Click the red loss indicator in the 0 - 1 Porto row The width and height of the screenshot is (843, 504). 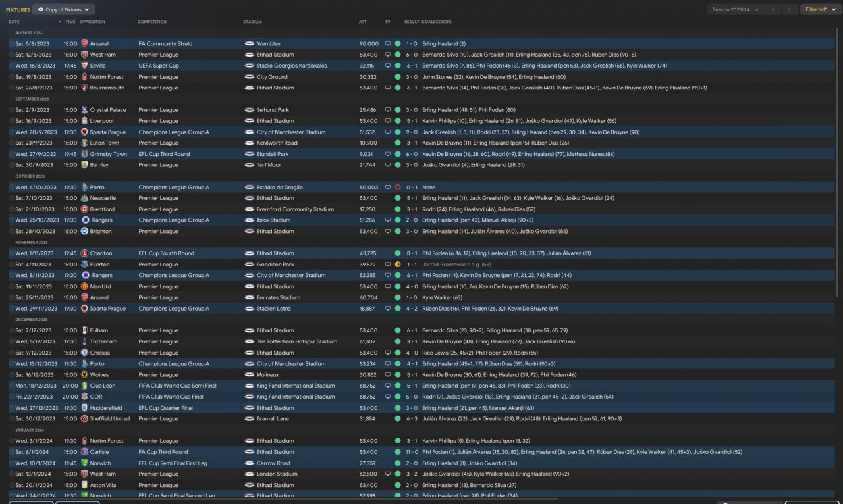pyautogui.click(x=398, y=188)
